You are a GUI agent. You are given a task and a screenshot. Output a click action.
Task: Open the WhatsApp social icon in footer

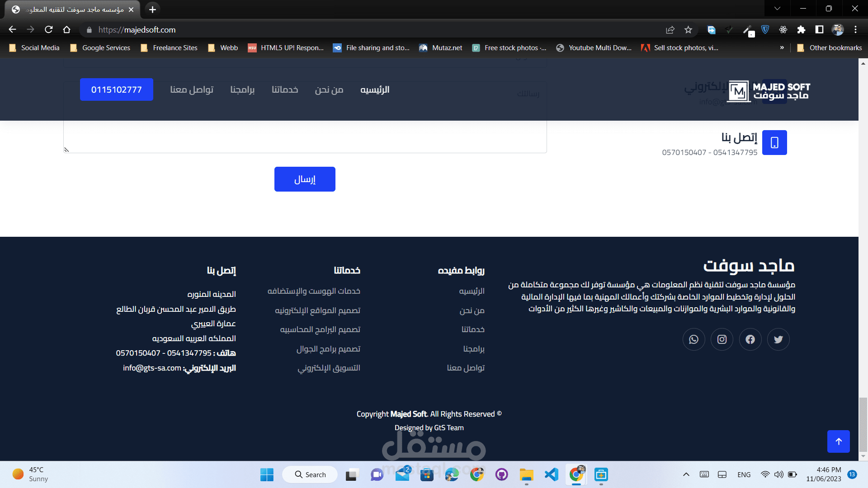tap(693, 339)
